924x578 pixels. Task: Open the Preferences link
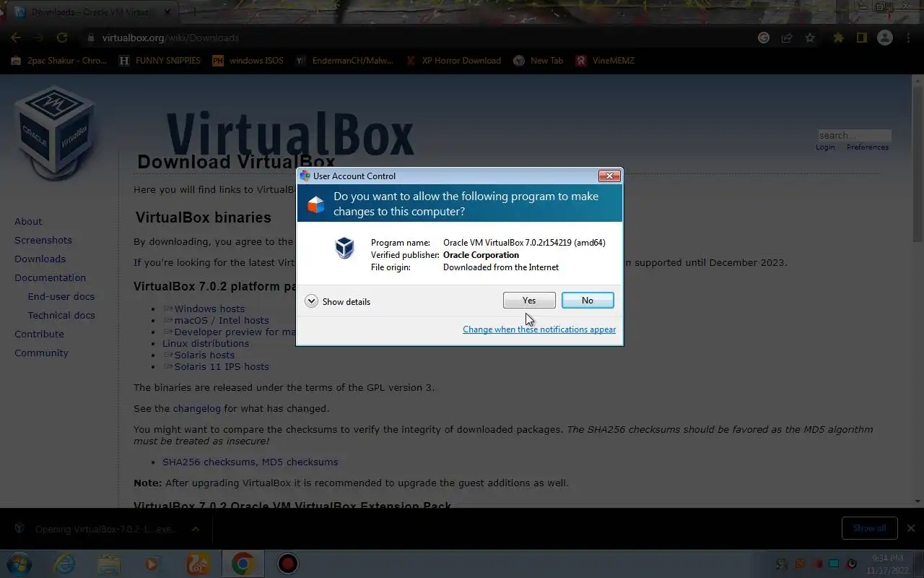pos(868,147)
